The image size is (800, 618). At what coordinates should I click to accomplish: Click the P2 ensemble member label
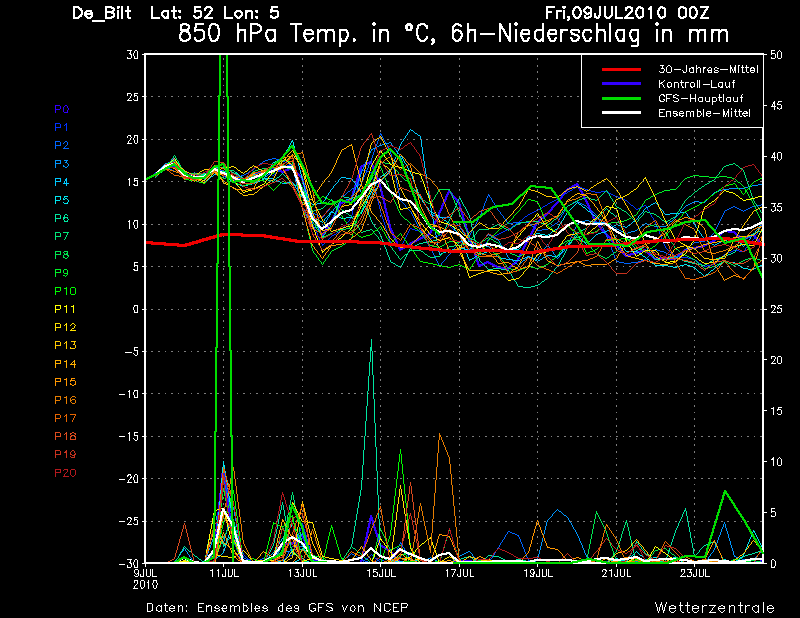tap(62, 145)
